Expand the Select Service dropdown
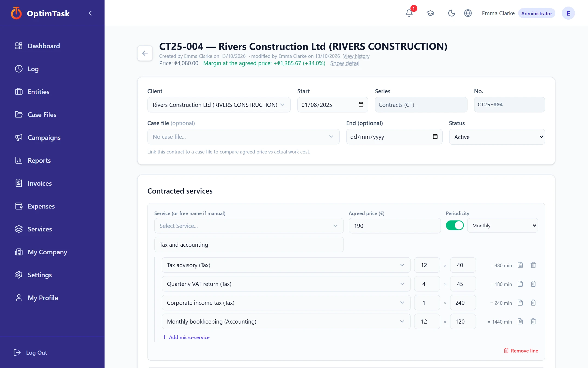This screenshot has height=368, width=588. [249, 226]
